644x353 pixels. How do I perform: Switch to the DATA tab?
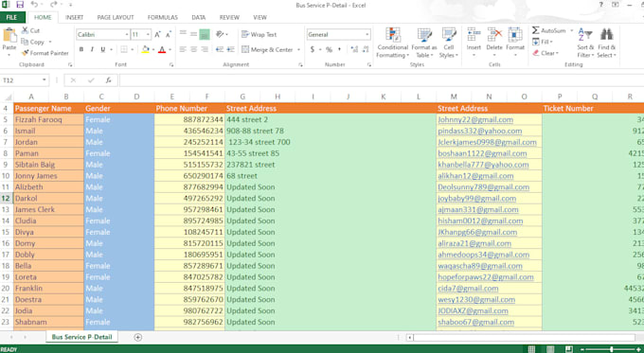click(x=198, y=17)
